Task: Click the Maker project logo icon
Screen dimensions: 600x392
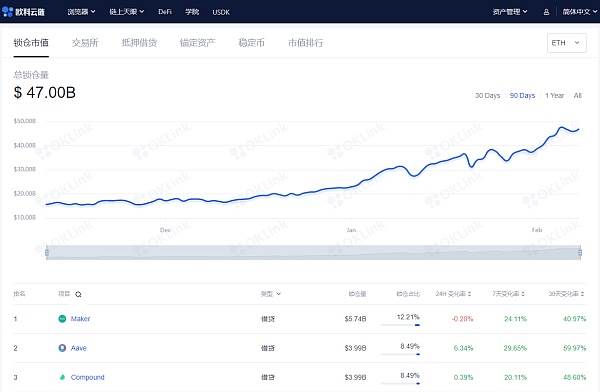Action: [x=62, y=318]
